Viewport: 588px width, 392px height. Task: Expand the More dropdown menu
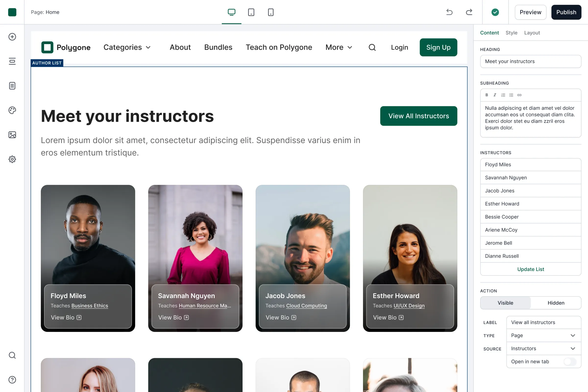coord(339,47)
